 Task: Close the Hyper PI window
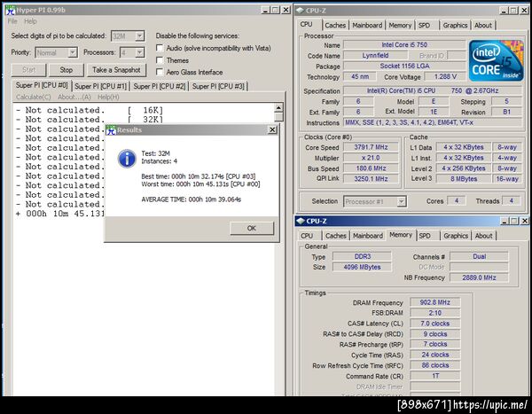tap(286, 10)
